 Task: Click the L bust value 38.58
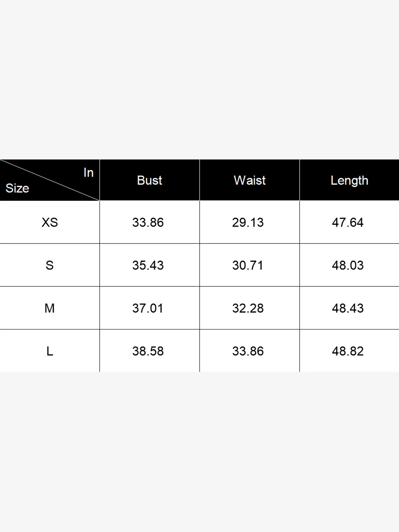click(148, 351)
